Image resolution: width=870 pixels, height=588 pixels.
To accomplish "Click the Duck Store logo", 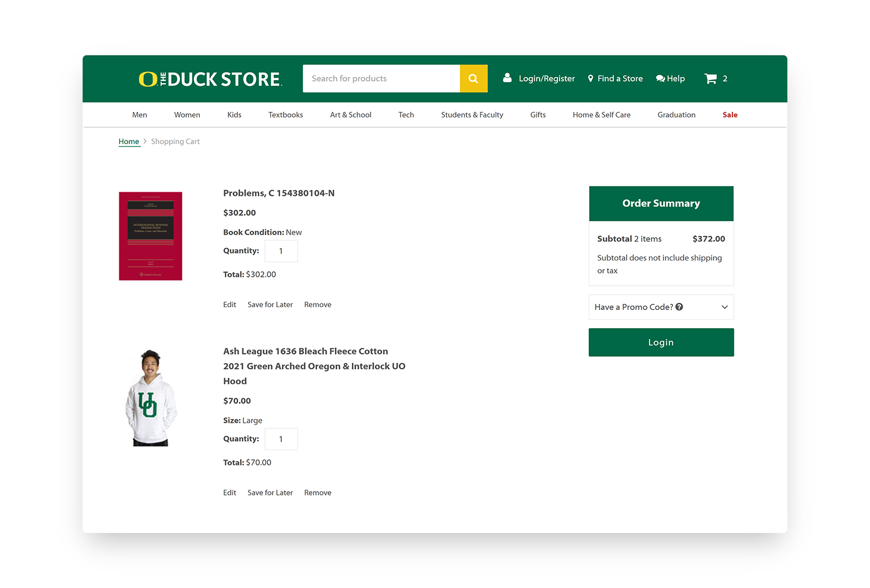I will 210,79.
